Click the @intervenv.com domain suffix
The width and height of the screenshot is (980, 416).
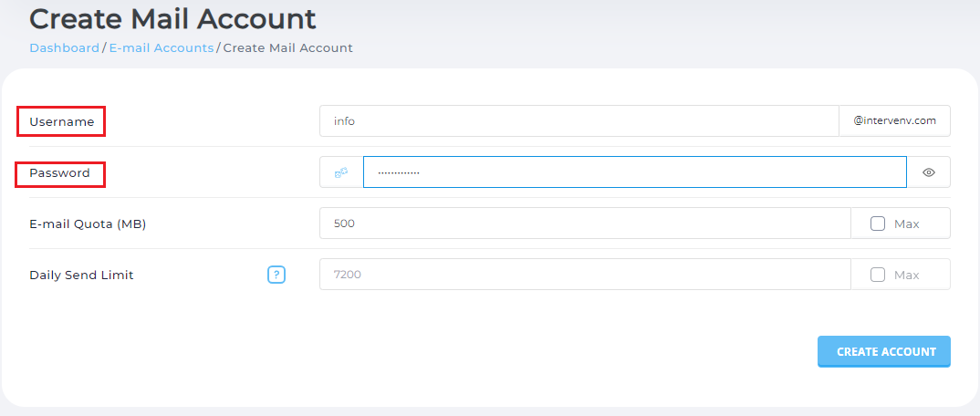coord(894,121)
